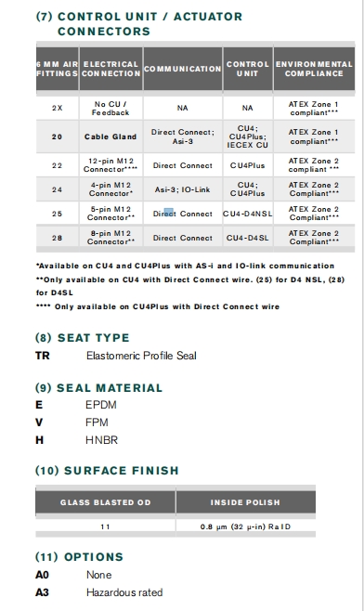Click the 'Electrical Connection' column header
Screen dimensions: 364x611
[x=111, y=69]
